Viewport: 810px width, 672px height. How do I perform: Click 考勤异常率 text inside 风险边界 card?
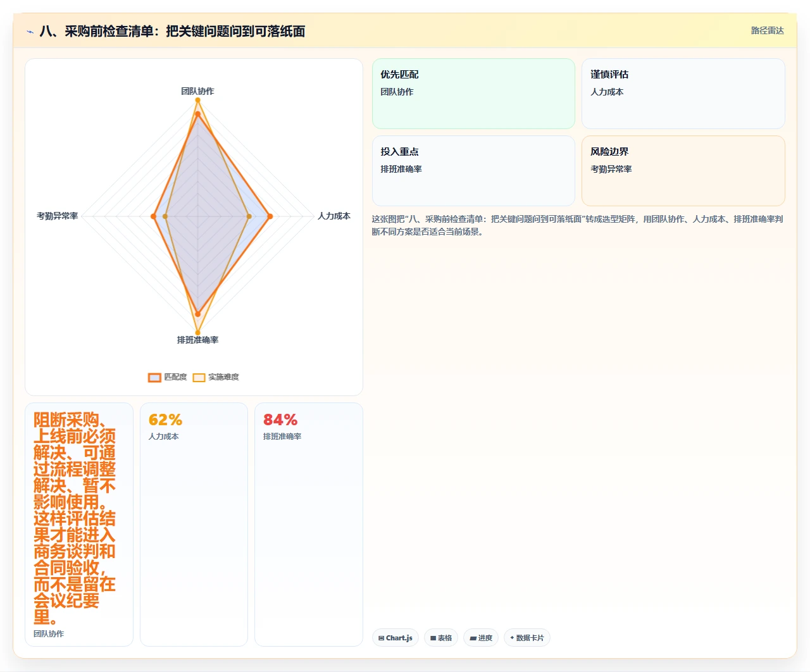click(611, 169)
